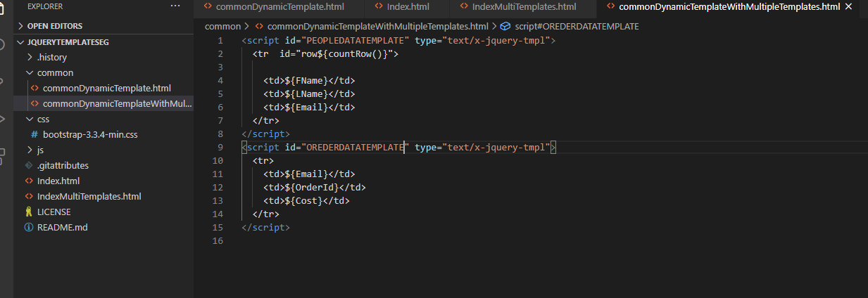Expand the .history folder
868x298 pixels.
[47, 57]
